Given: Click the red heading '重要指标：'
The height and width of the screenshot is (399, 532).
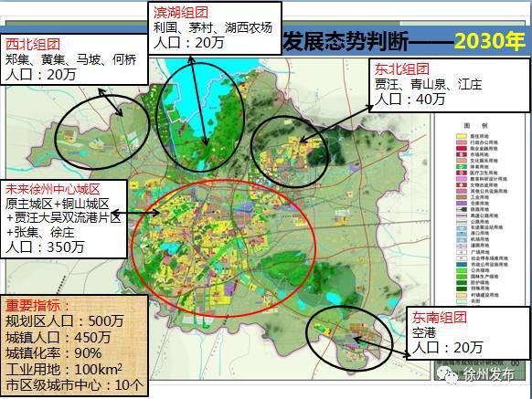Looking at the screenshot, I should point(38,306).
